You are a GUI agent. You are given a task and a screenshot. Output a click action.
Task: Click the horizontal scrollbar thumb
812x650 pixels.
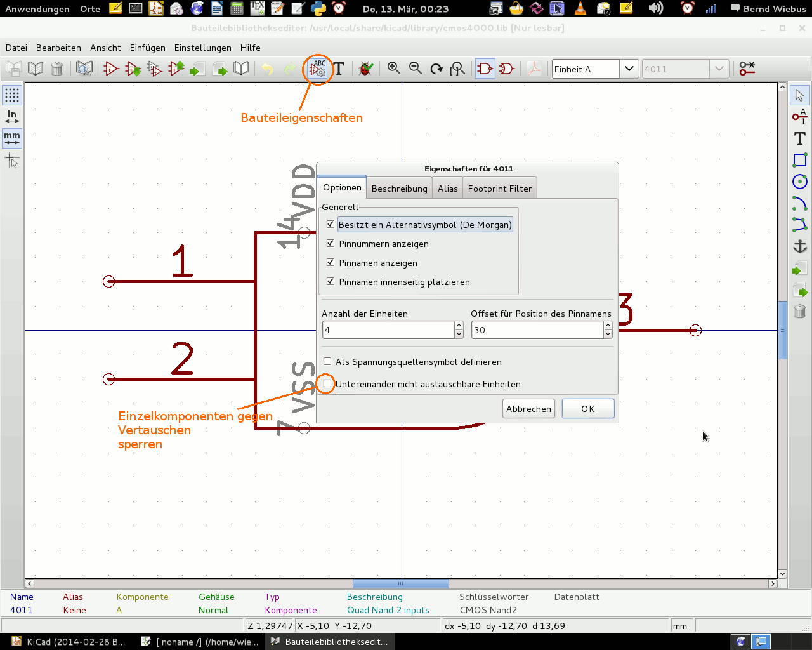[400, 583]
